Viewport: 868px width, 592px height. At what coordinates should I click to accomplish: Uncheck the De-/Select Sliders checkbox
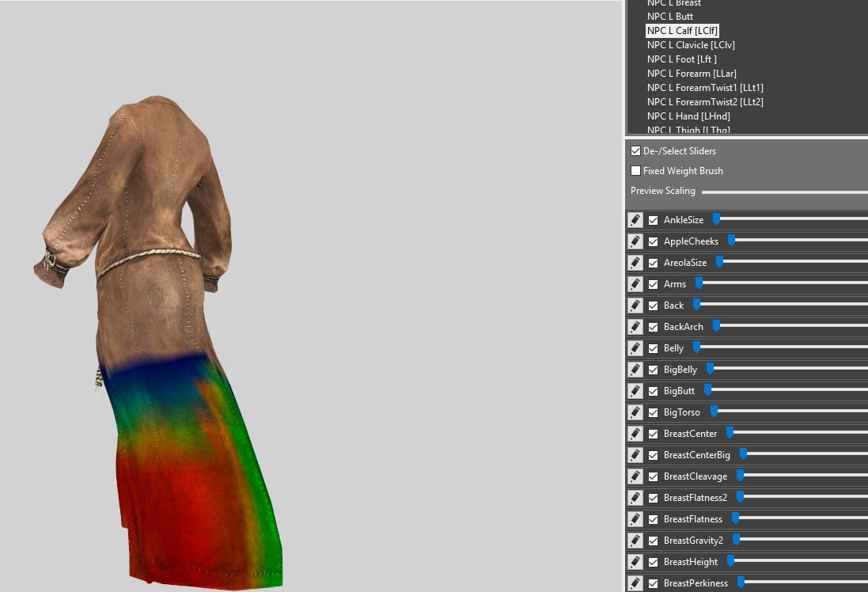pyautogui.click(x=635, y=150)
